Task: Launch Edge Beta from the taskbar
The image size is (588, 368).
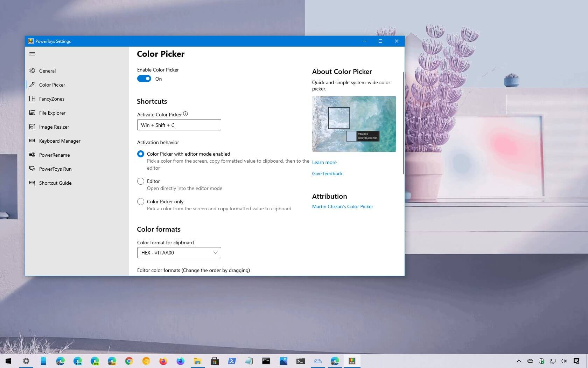Action: tap(77, 361)
